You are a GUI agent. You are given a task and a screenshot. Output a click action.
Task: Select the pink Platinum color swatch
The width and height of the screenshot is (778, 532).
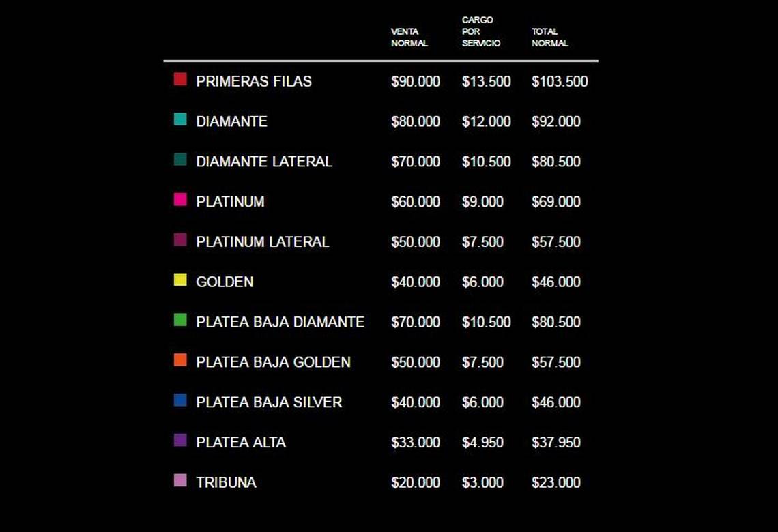tap(180, 199)
